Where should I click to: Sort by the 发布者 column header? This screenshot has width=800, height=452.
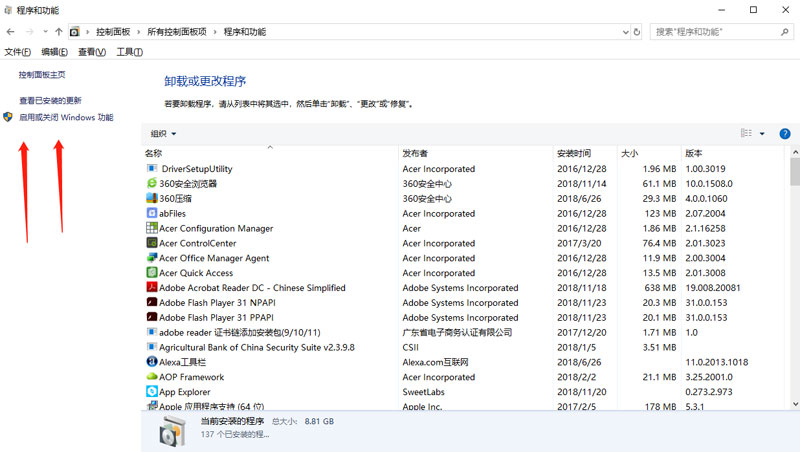(476, 153)
